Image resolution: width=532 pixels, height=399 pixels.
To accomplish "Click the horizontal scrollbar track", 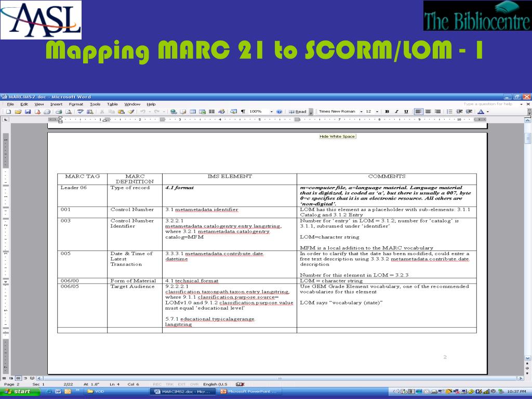I will click(x=280, y=378).
